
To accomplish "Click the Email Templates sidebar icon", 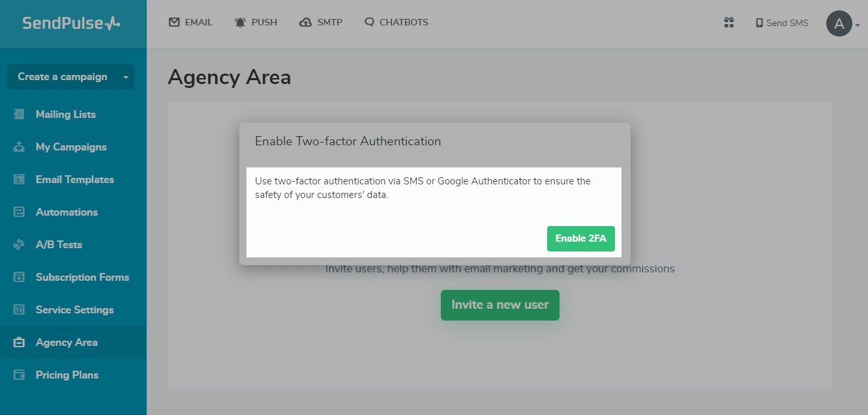I will (19, 180).
